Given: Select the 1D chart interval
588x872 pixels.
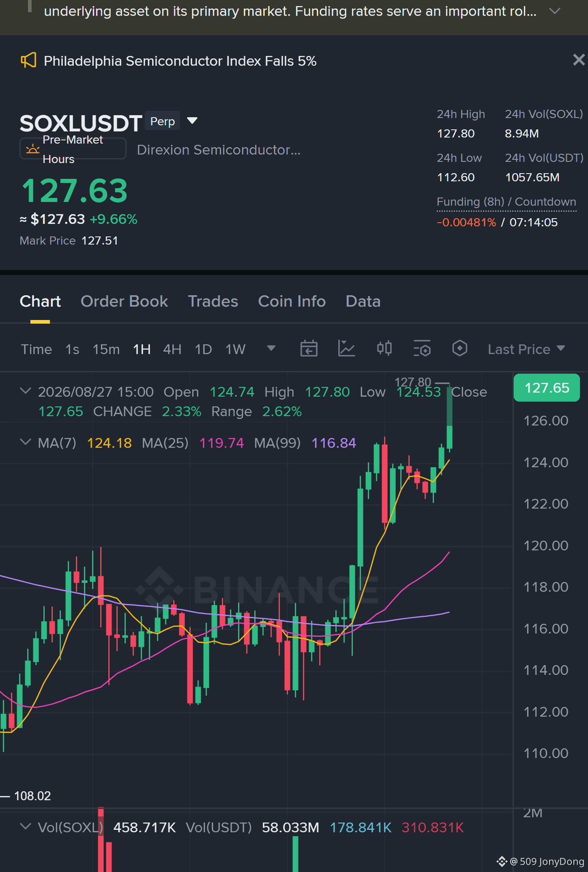Looking at the screenshot, I should click(x=203, y=349).
